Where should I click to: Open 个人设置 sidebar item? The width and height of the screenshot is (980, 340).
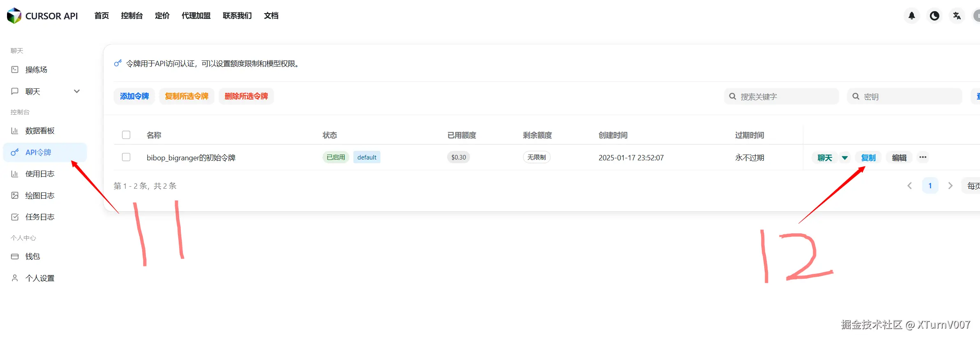click(x=45, y=278)
